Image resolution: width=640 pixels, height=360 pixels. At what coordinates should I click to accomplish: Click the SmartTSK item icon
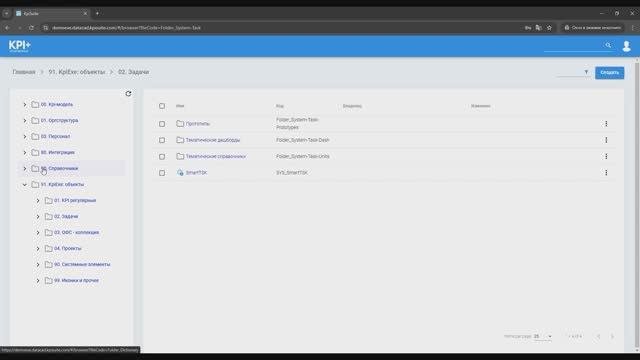pyautogui.click(x=180, y=173)
